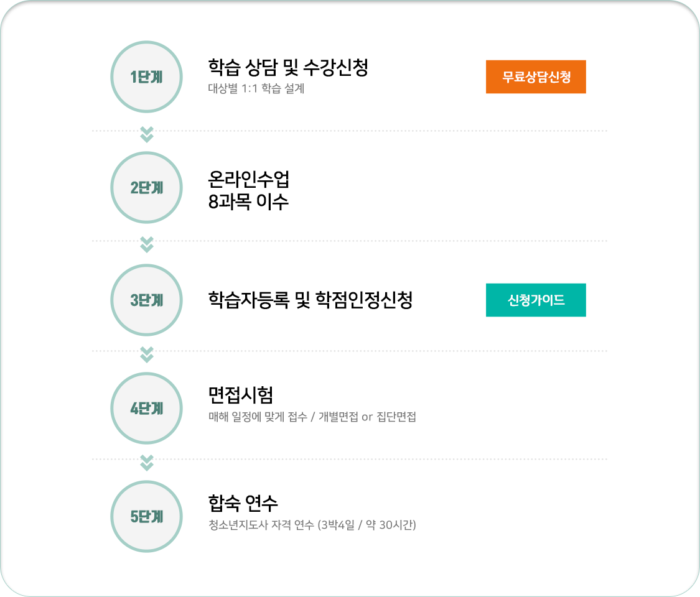Select the 3단계 step circle
700x597 pixels.
click(146, 300)
